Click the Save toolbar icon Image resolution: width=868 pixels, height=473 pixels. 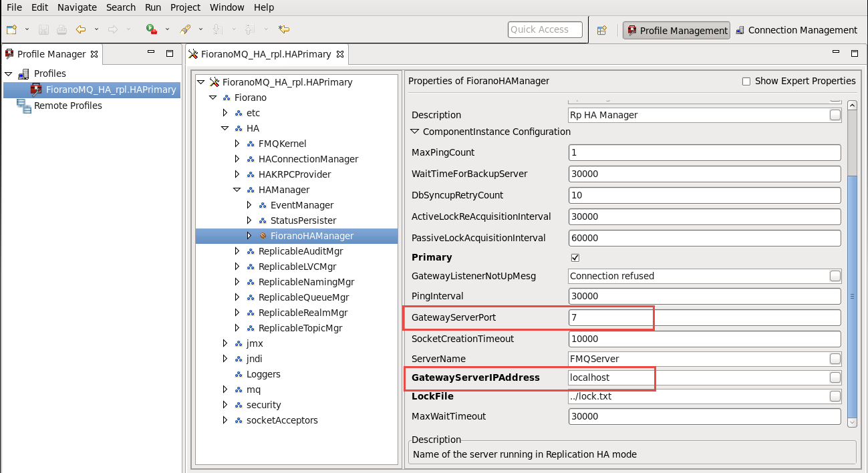(x=44, y=29)
